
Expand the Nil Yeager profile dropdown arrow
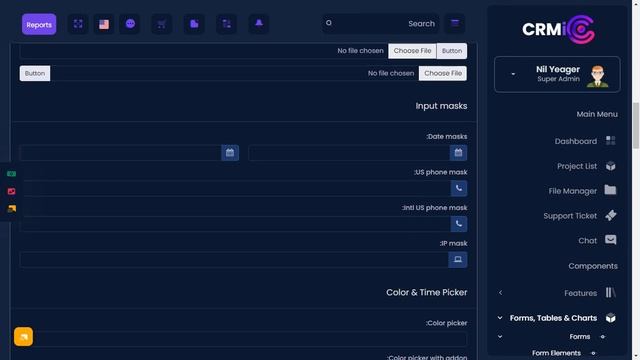[x=513, y=74]
